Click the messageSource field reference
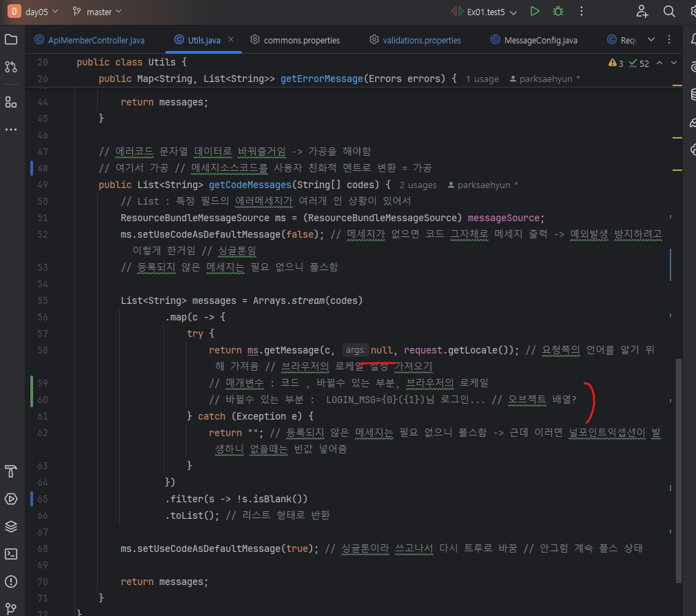 (503, 218)
